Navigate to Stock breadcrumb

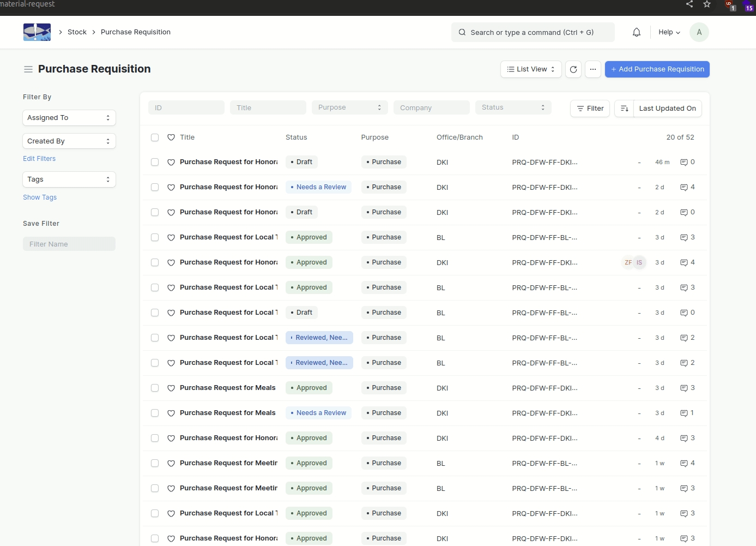click(x=77, y=32)
